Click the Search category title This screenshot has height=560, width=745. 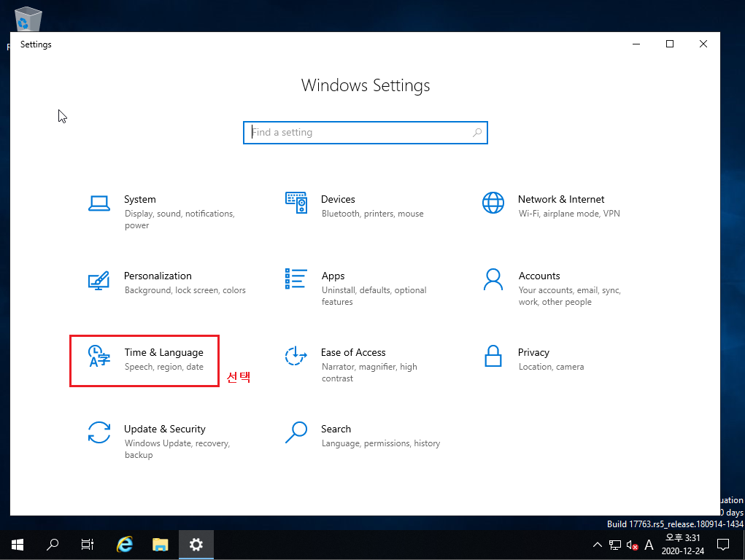pyautogui.click(x=336, y=429)
